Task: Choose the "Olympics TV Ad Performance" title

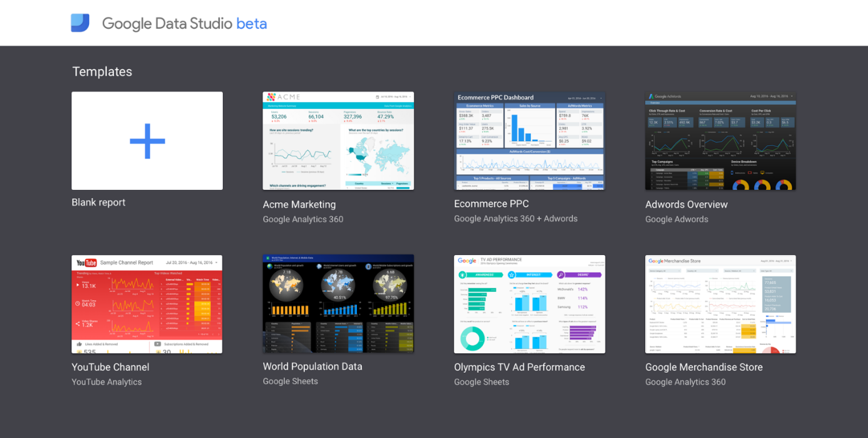Action: (x=519, y=367)
